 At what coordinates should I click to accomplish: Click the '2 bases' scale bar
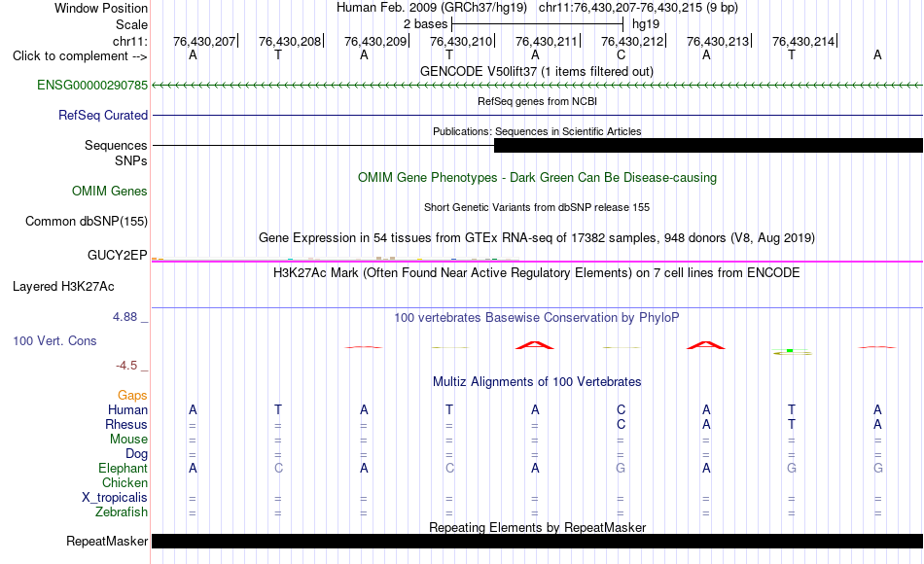pyautogui.click(x=537, y=24)
